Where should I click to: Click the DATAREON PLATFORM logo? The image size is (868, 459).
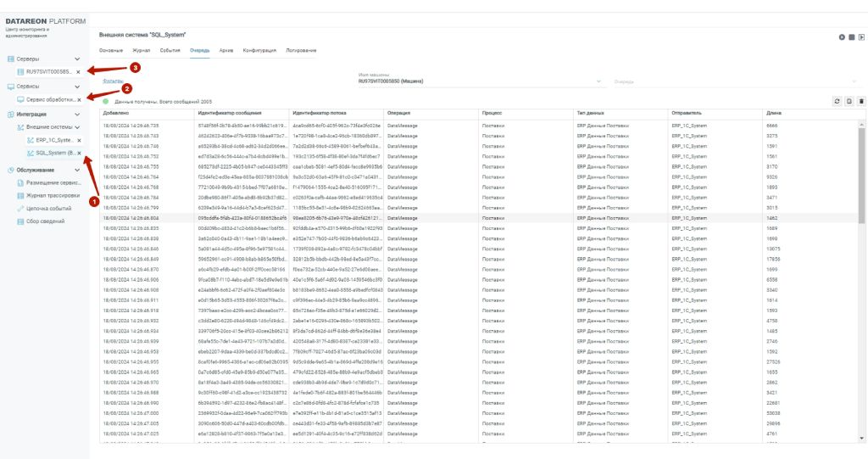click(x=46, y=21)
